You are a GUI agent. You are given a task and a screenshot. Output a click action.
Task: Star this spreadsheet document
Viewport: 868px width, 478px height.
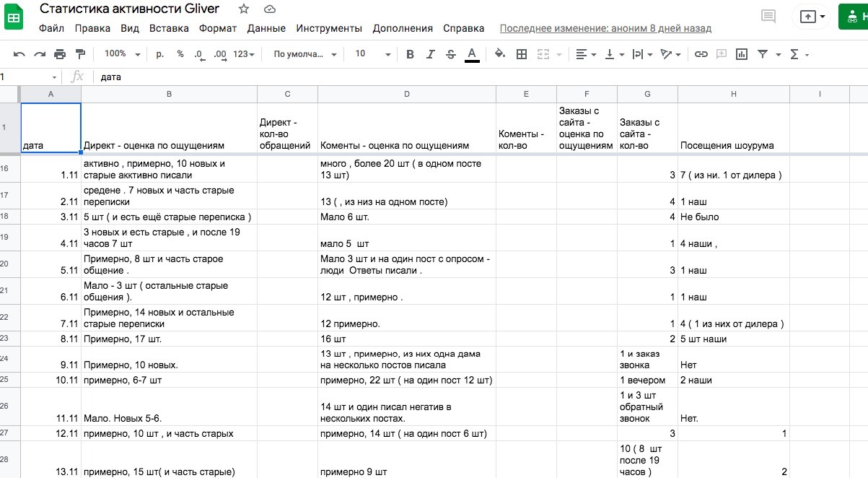pyautogui.click(x=244, y=9)
